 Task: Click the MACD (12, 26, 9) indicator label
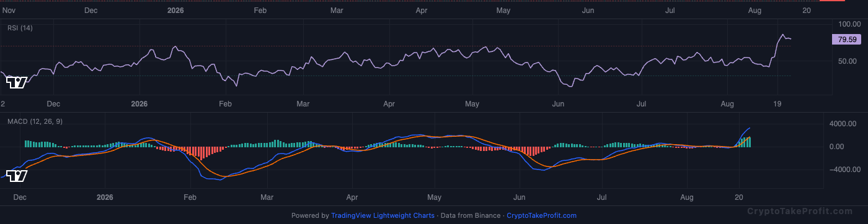click(35, 121)
